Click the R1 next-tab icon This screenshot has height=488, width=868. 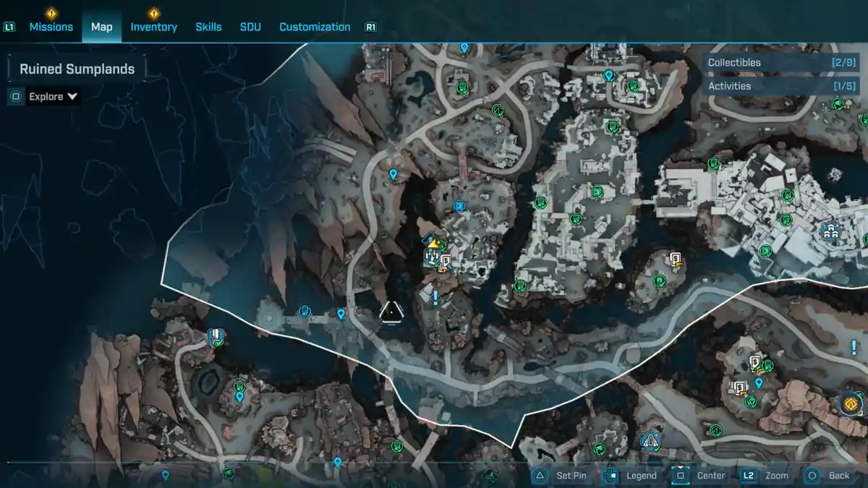(371, 27)
